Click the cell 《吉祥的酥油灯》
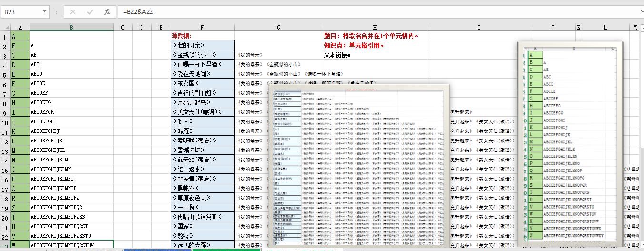 202,93
